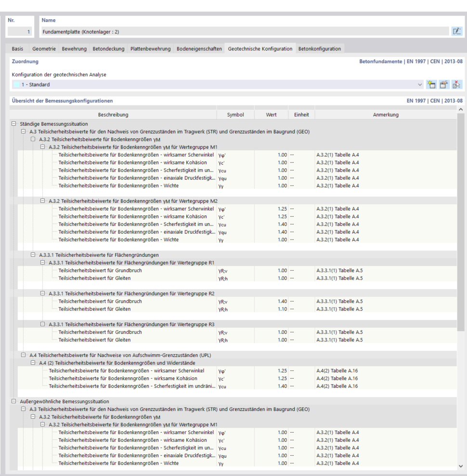Select the Grundbruch row under Wertegruppe R2
Screen dimensions: 467x476
[237, 301]
